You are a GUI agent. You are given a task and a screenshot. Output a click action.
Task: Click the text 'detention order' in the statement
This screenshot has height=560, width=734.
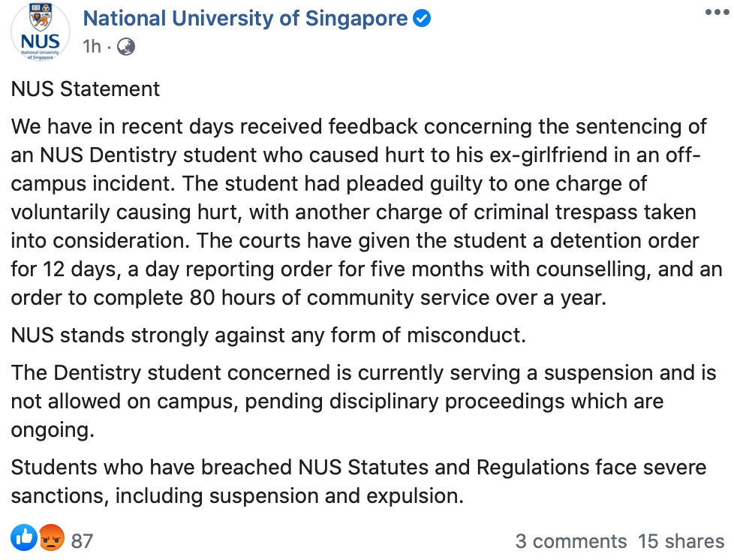tap(624, 241)
